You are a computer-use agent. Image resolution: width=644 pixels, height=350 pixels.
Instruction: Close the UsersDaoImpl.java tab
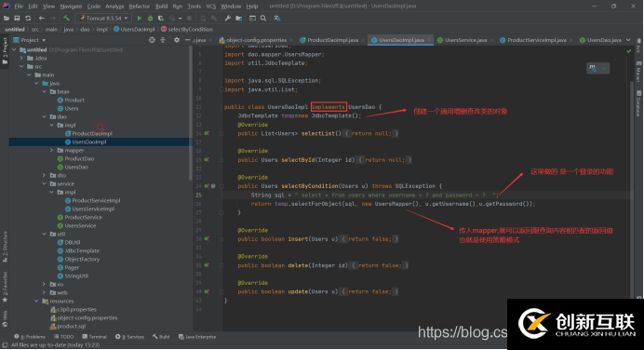point(429,40)
